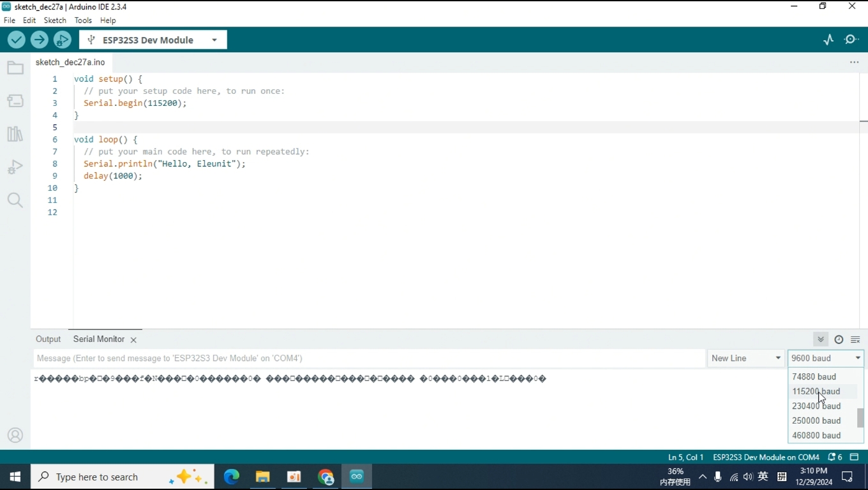Open the Windows notification center icon

[848, 477]
